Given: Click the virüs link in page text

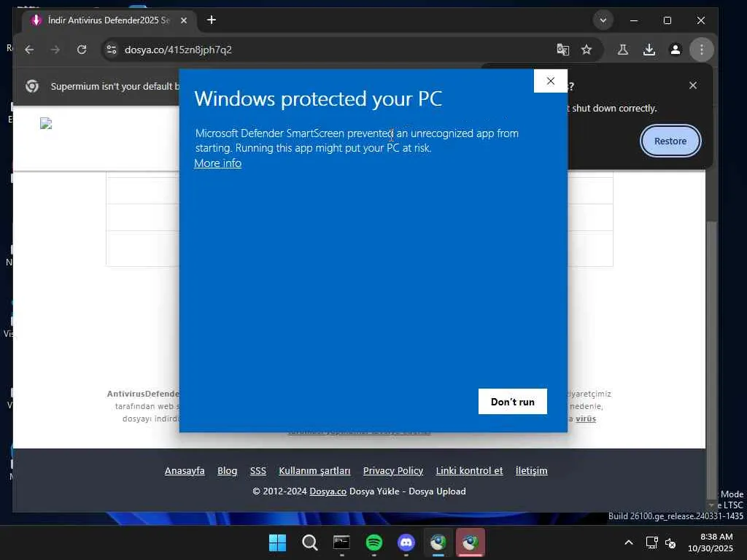Looking at the screenshot, I should (586, 419).
